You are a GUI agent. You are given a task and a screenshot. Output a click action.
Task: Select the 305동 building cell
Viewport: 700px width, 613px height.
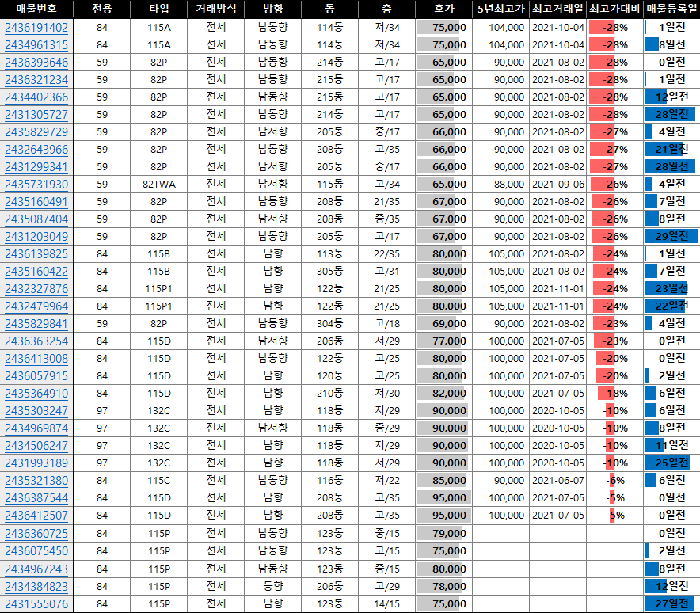click(x=330, y=272)
